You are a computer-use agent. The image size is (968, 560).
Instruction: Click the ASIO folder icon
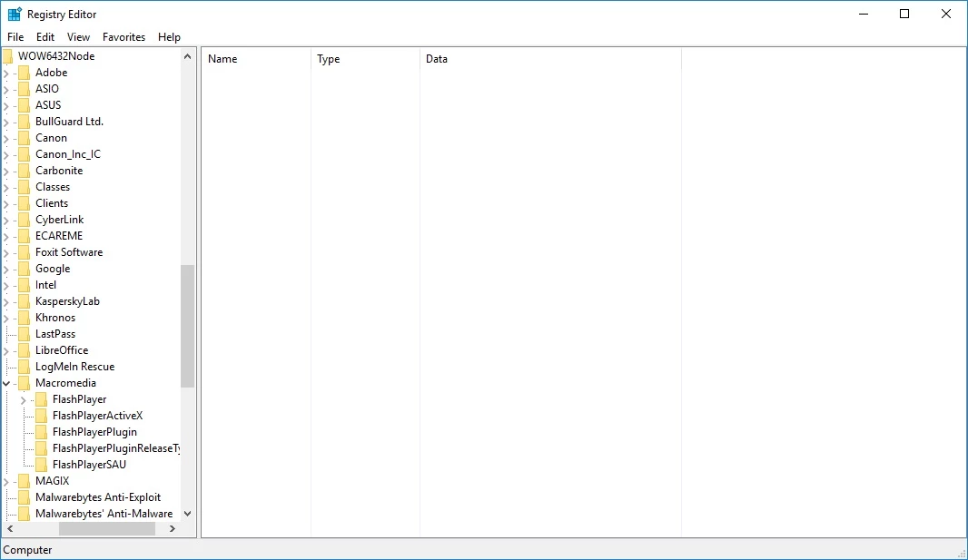[x=24, y=89]
